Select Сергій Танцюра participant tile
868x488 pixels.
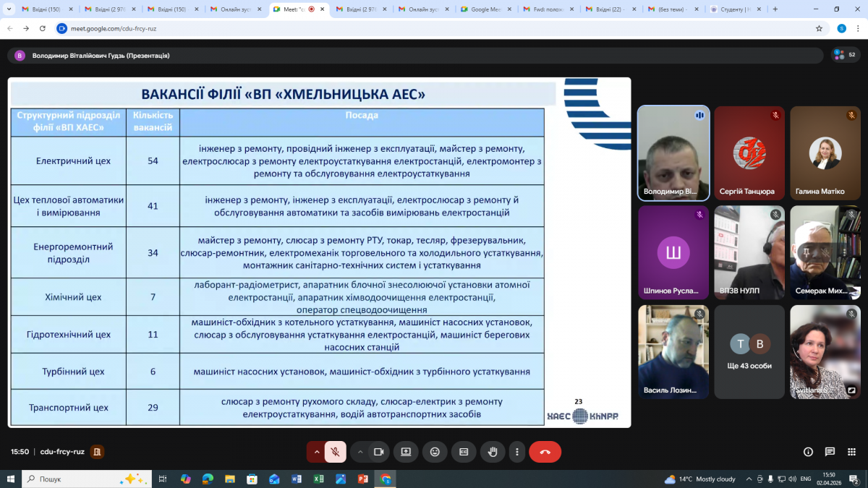click(x=749, y=153)
